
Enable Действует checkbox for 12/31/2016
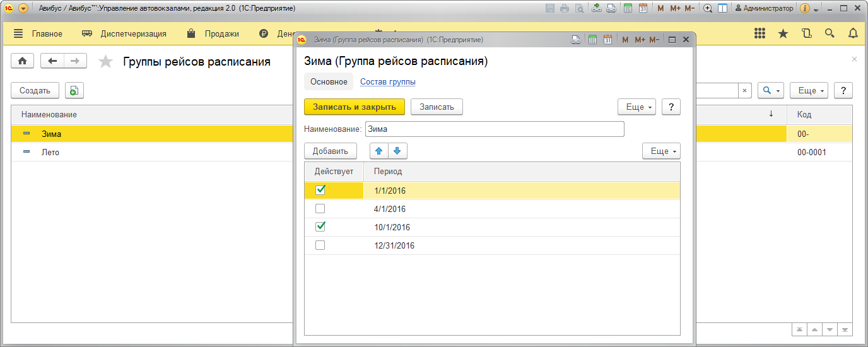[320, 245]
